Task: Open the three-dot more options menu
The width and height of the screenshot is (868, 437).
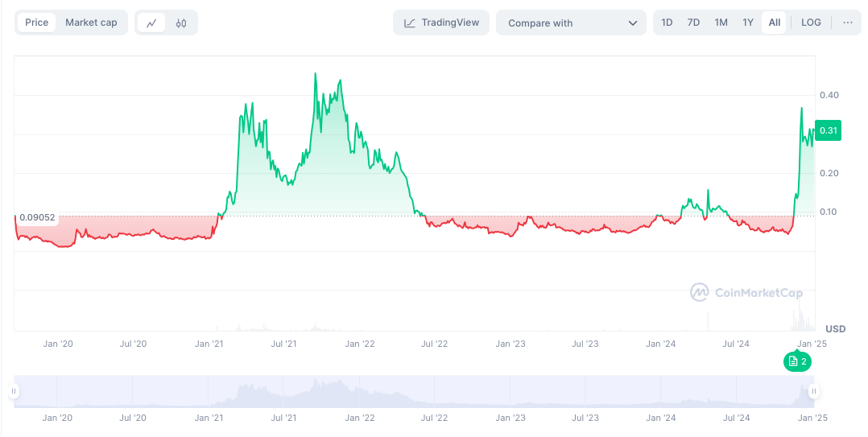Action: point(847,23)
